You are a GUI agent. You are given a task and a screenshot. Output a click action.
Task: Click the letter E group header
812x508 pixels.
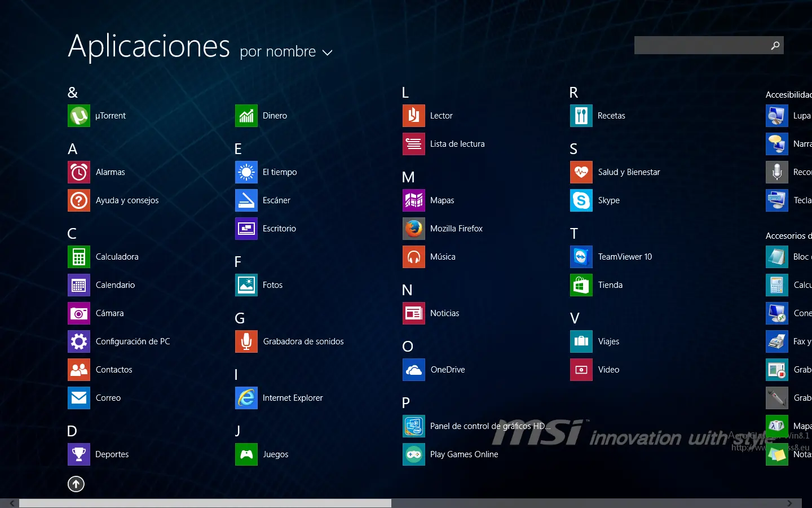[238, 149]
